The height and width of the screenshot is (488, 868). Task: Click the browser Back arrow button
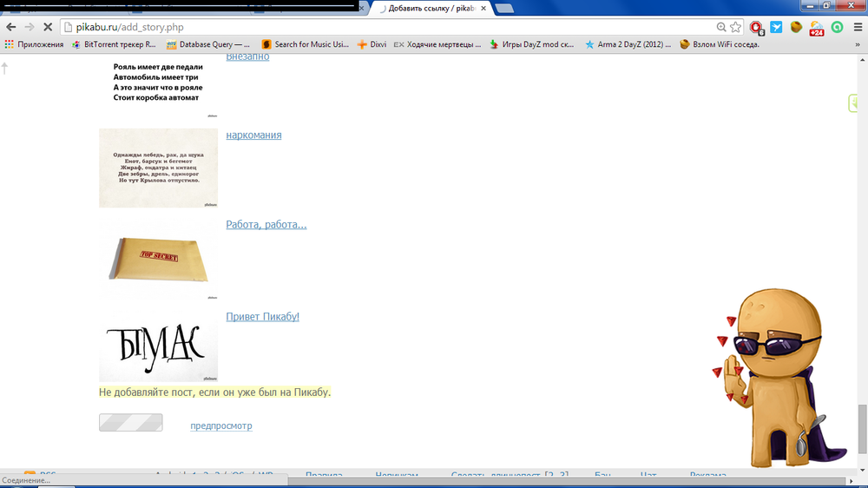click(x=11, y=27)
